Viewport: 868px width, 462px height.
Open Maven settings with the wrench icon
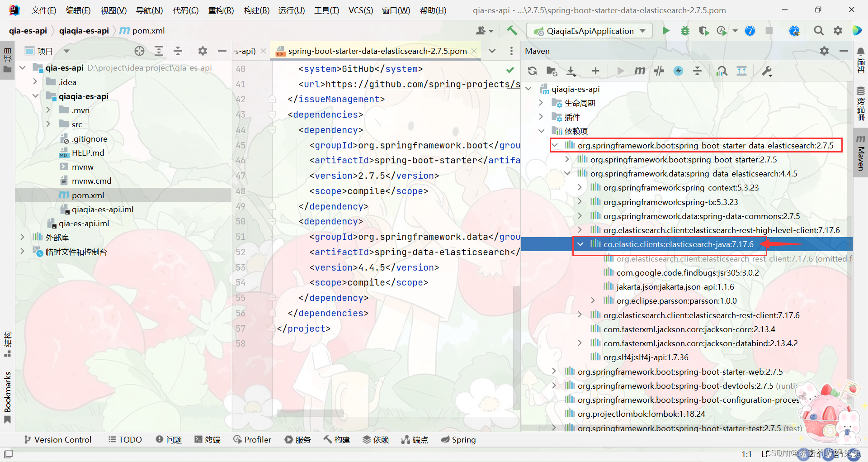pyautogui.click(x=767, y=71)
